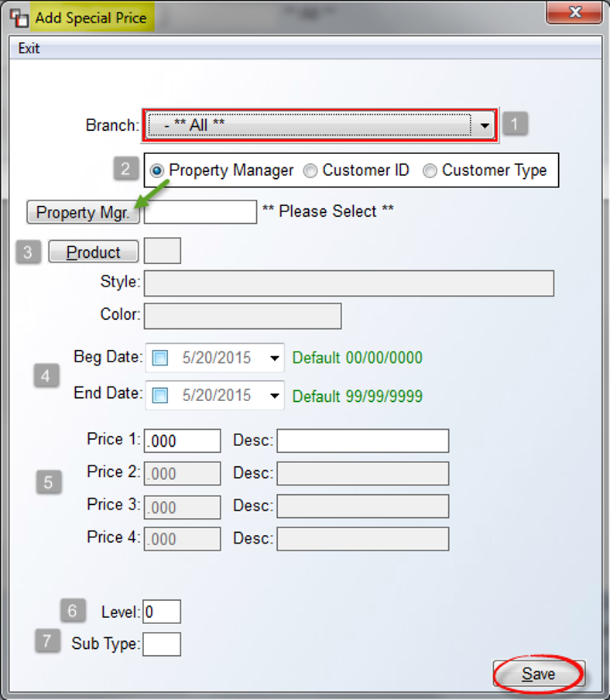The image size is (610, 700).
Task: Click the '** Please Select **' text
Action: click(x=328, y=211)
